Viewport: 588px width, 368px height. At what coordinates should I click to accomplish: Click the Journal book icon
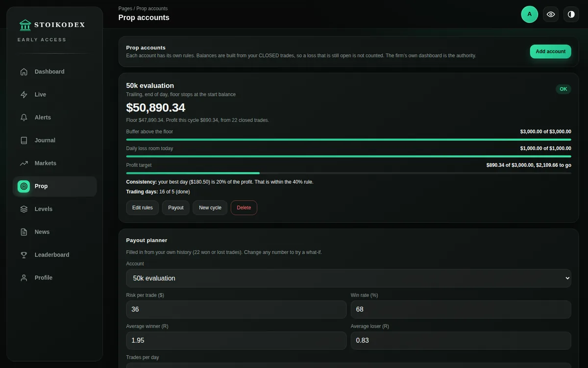tap(24, 140)
